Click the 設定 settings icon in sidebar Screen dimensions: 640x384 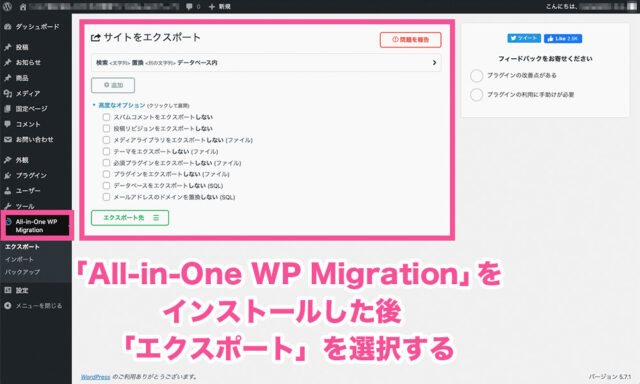7,290
